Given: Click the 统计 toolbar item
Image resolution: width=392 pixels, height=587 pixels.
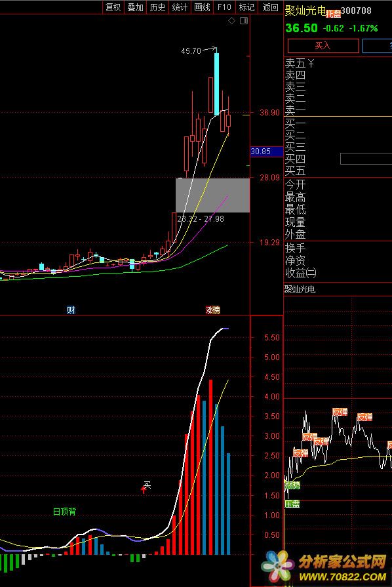Looking at the screenshot, I should tap(180, 7).
